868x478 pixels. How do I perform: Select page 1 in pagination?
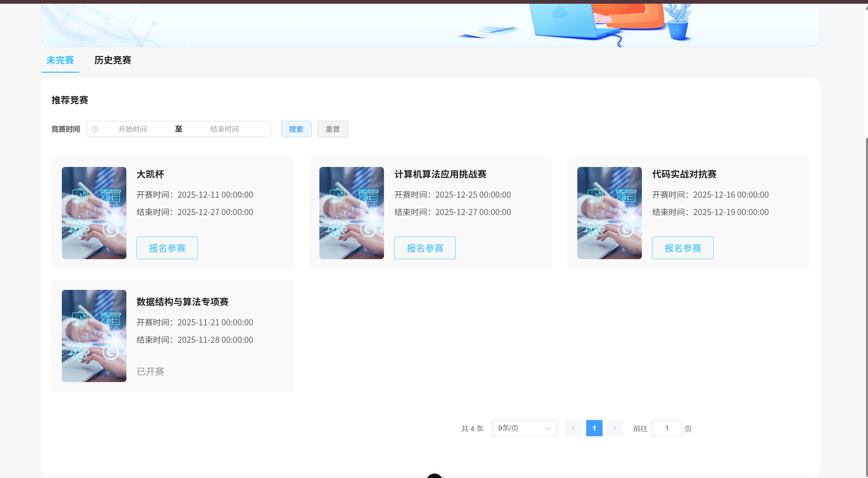[x=594, y=428]
